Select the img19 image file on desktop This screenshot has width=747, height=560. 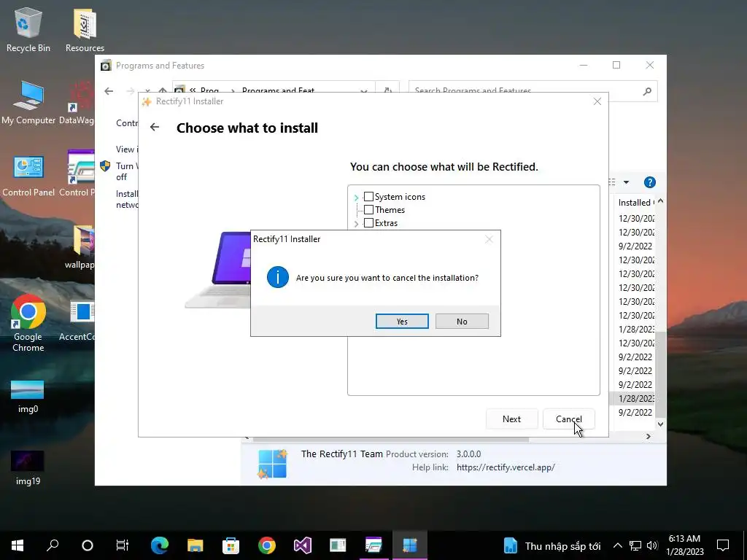click(x=28, y=468)
